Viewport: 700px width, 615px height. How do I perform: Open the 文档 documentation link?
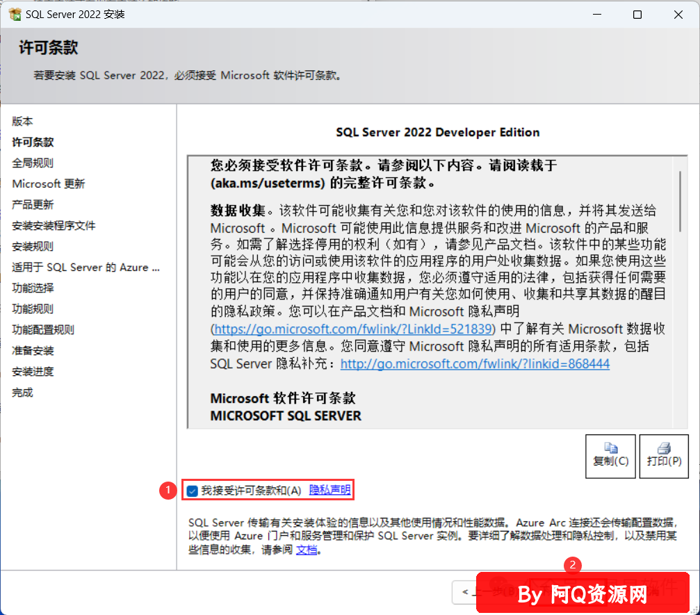(307, 550)
